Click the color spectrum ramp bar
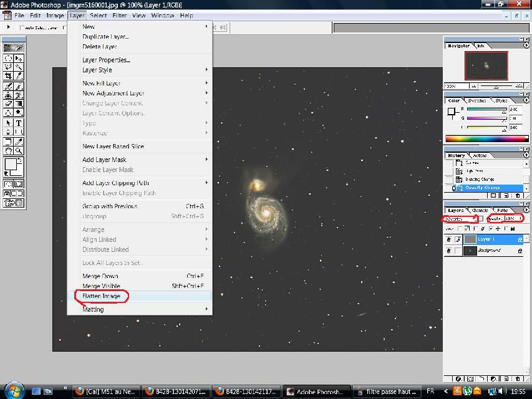This screenshot has height=399, width=532. [487, 138]
